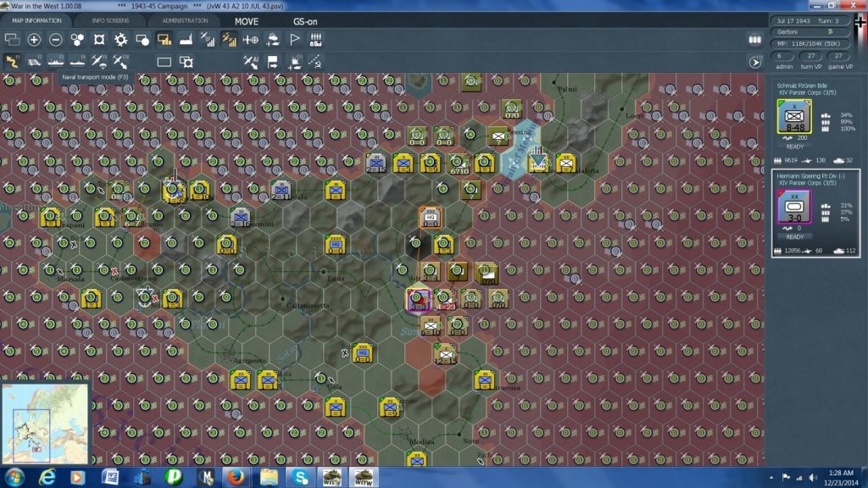Open Microsoft Word from the taskbar

point(110,477)
